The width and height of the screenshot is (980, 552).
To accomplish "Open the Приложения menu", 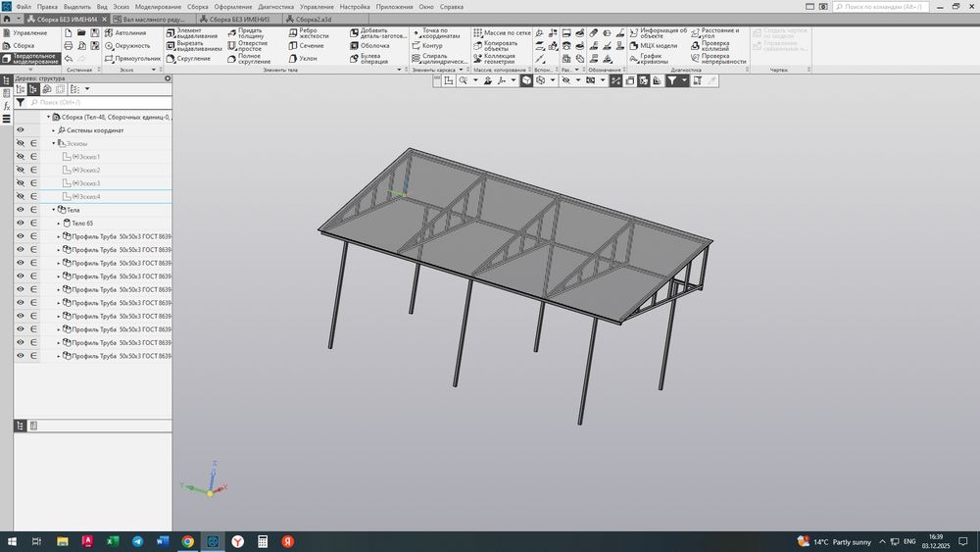I will tap(394, 7).
